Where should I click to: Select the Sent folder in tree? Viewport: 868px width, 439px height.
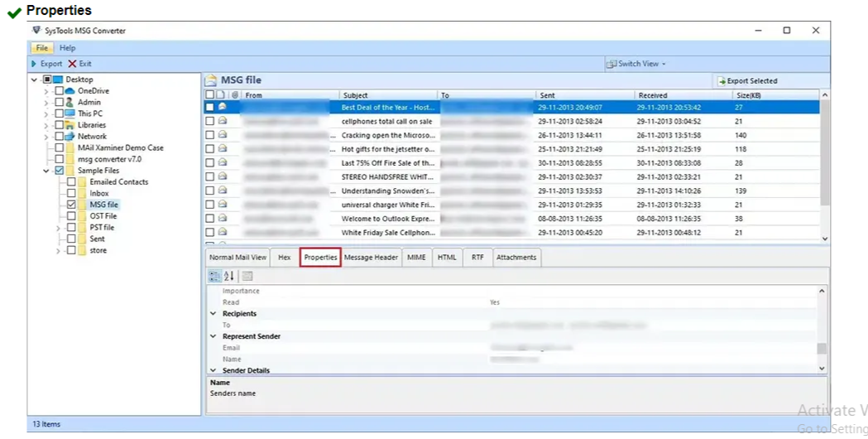pyautogui.click(x=97, y=239)
